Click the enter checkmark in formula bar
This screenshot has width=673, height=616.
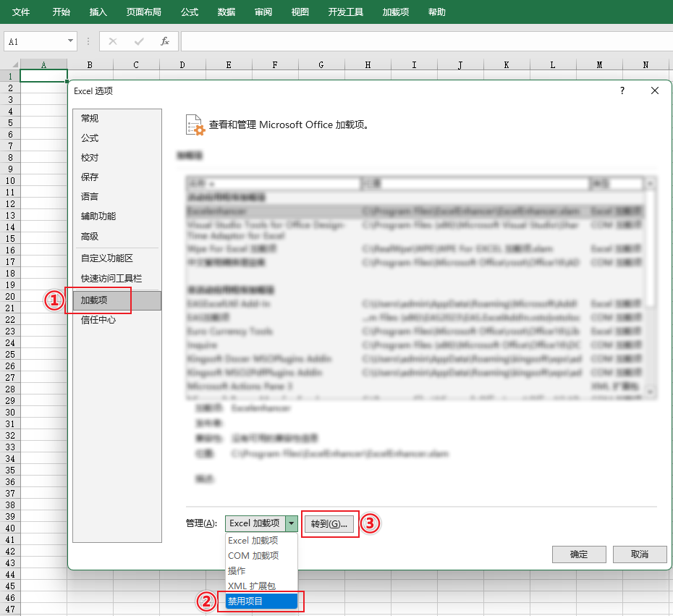click(x=138, y=41)
